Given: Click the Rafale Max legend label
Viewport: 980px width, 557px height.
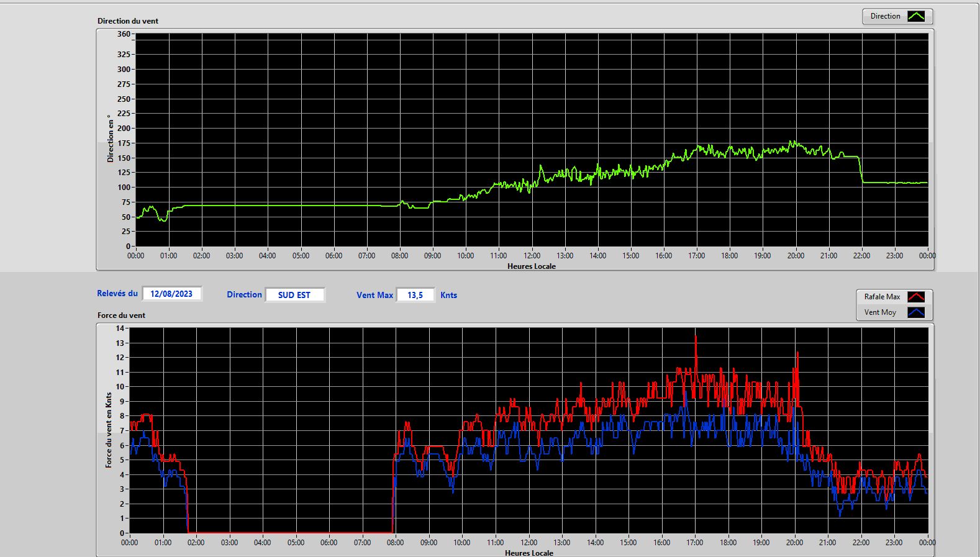Looking at the screenshot, I should (882, 297).
